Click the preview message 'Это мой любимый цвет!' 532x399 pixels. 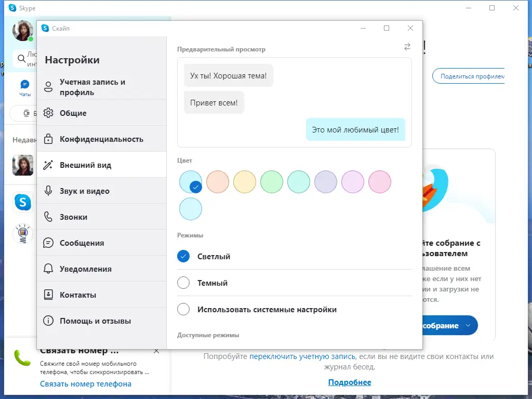(355, 129)
